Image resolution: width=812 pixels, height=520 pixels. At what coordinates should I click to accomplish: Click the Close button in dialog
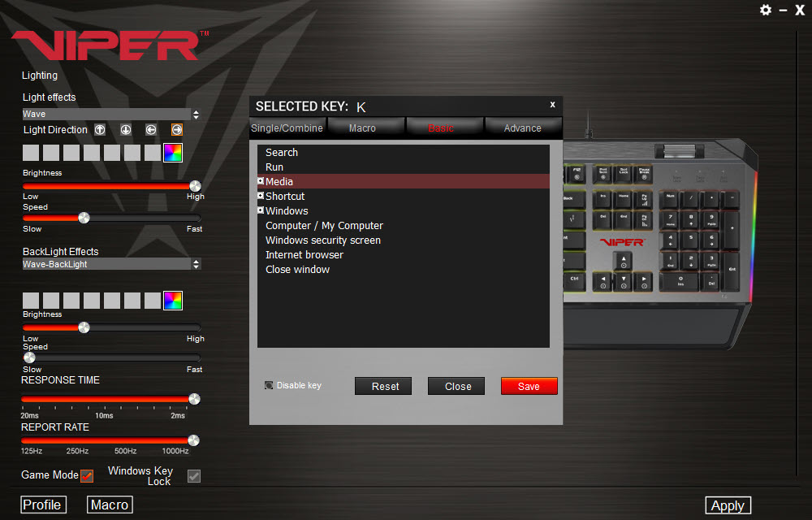(456, 386)
